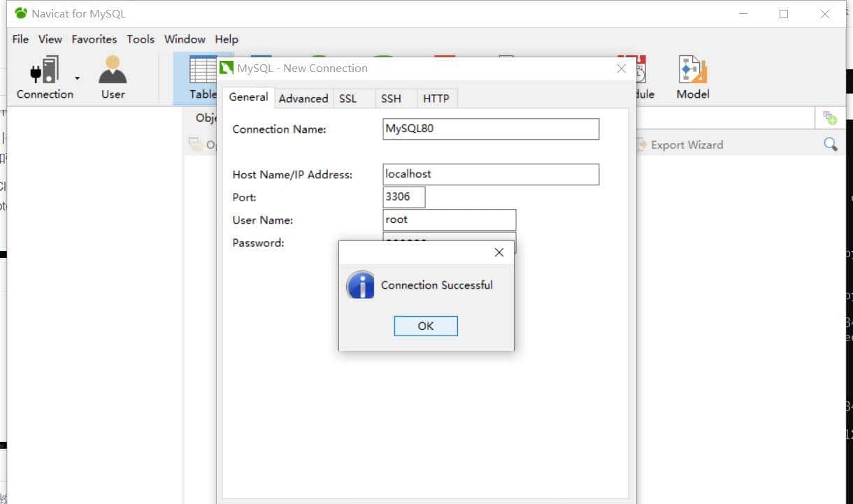This screenshot has height=504, width=853.
Task: Open the File menu
Action: click(20, 39)
